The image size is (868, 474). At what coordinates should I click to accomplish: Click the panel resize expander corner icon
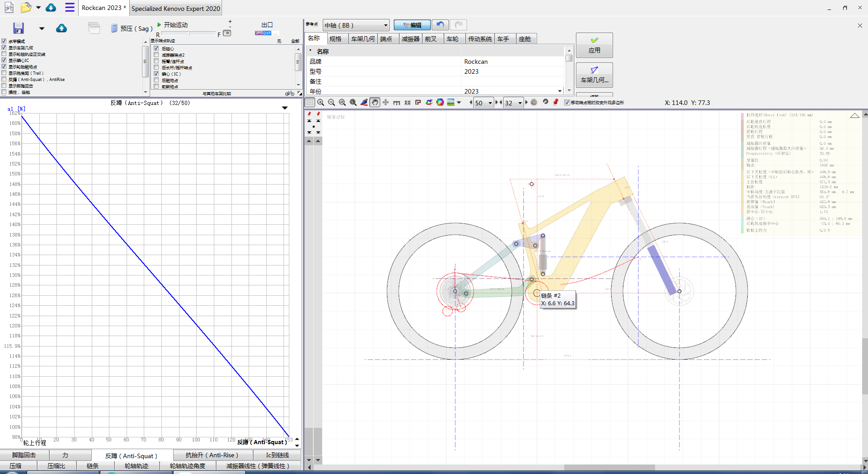tap(299, 93)
